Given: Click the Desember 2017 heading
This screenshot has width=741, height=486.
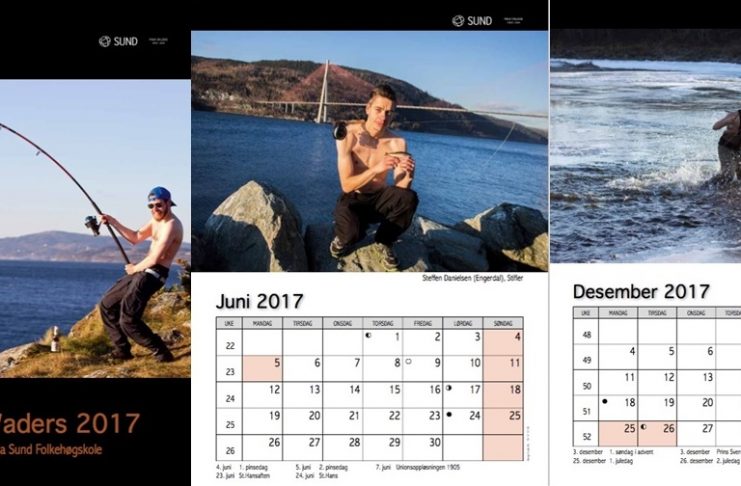Looking at the screenshot, I should pyautogui.click(x=641, y=291).
